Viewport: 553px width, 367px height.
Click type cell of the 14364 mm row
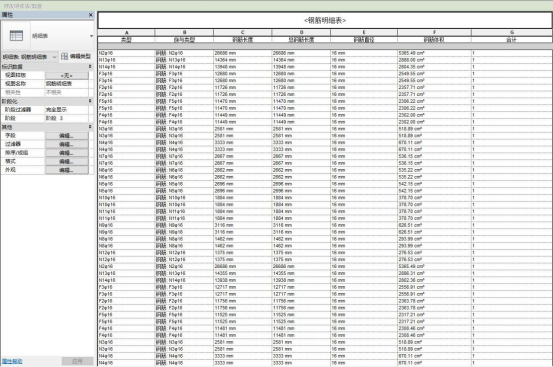(x=126, y=60)
